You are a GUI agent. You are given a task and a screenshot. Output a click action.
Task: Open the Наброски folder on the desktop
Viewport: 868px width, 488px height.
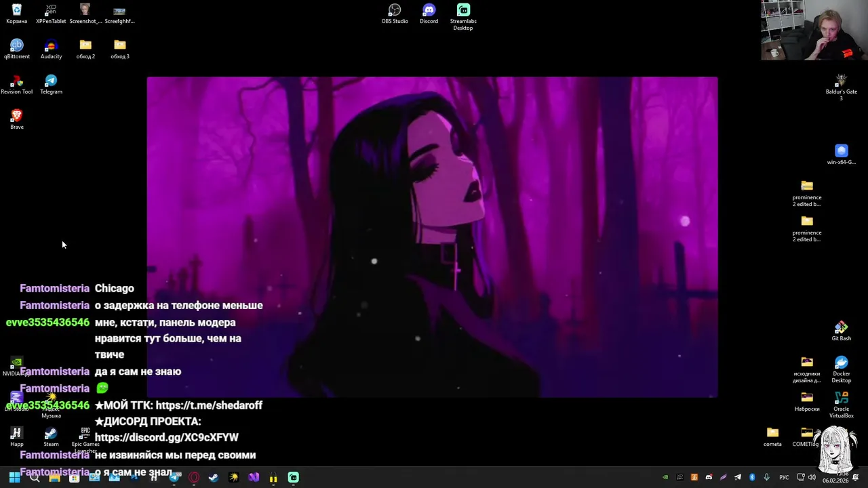tap(806, 401)
